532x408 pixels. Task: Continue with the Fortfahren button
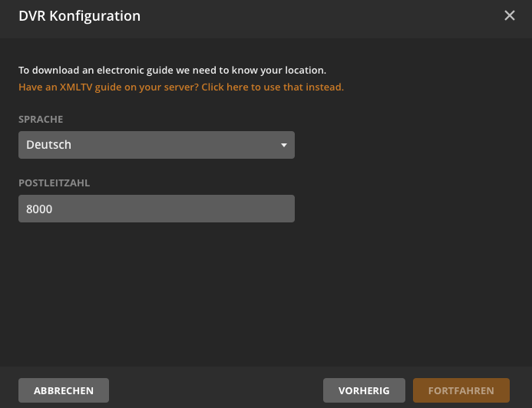click(x=461, y=390)
